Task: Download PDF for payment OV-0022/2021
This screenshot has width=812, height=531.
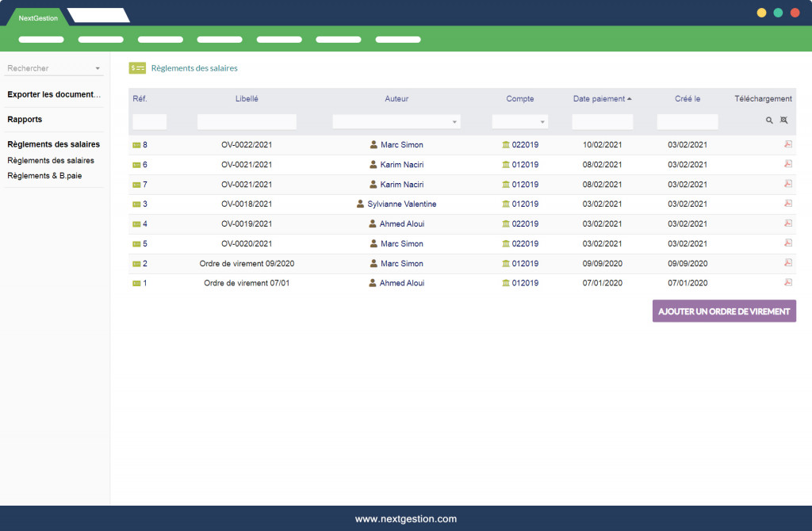Action: 788,144
